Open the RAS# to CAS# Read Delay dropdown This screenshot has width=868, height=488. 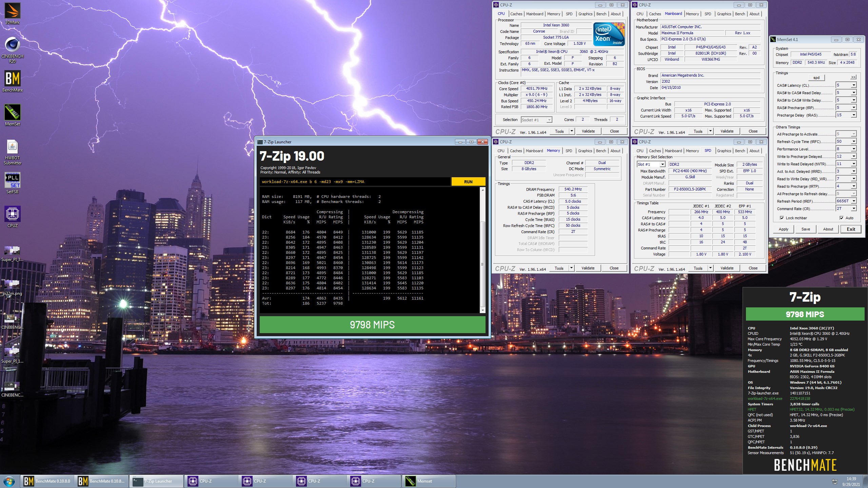point(854,93)
